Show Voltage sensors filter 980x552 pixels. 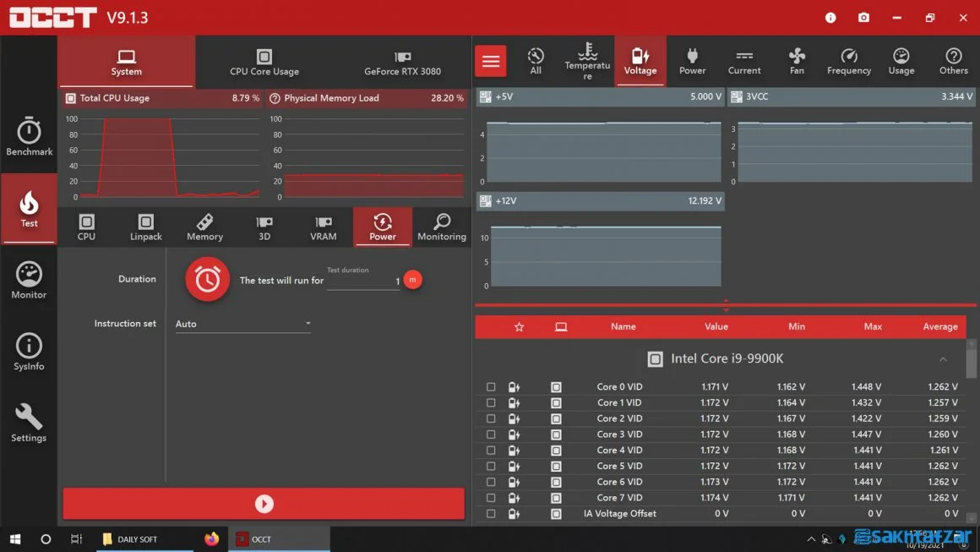(640, 61)
